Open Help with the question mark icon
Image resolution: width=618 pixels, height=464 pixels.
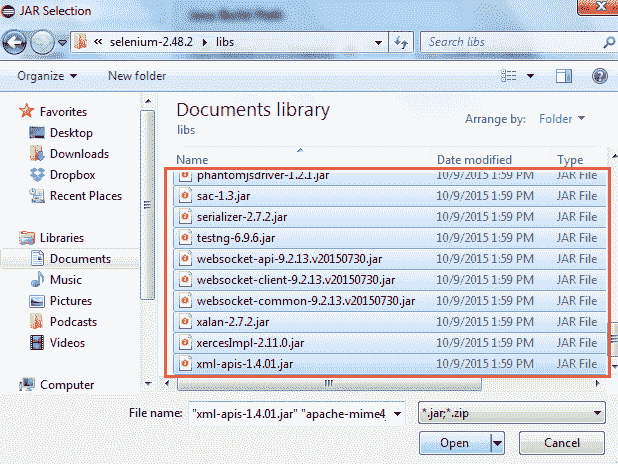pyautogui.click(x=599, y=76)
